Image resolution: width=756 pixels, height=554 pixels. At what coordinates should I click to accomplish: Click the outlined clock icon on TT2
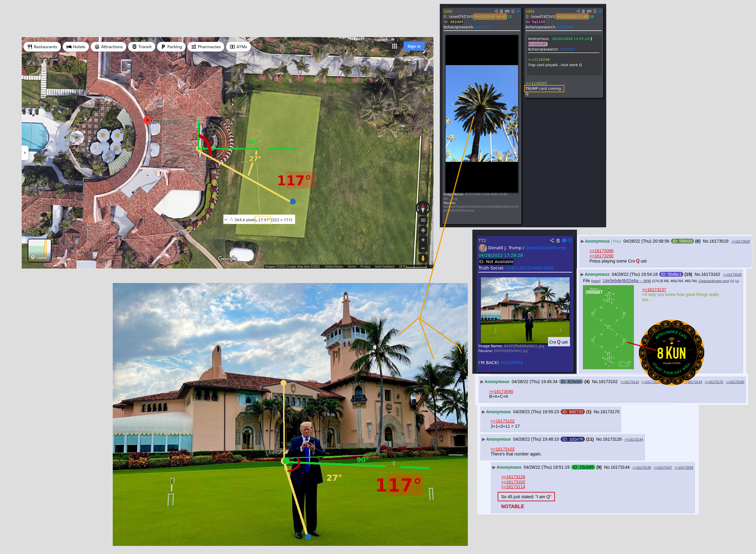(x=570, y=241)
